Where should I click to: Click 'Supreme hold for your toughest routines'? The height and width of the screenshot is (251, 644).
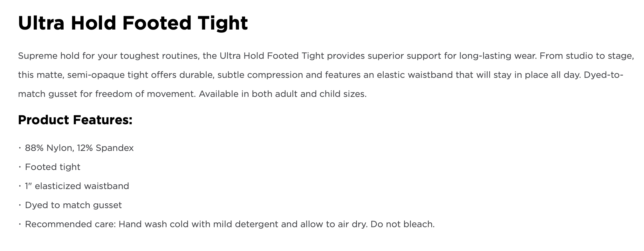tap(108, 56)
